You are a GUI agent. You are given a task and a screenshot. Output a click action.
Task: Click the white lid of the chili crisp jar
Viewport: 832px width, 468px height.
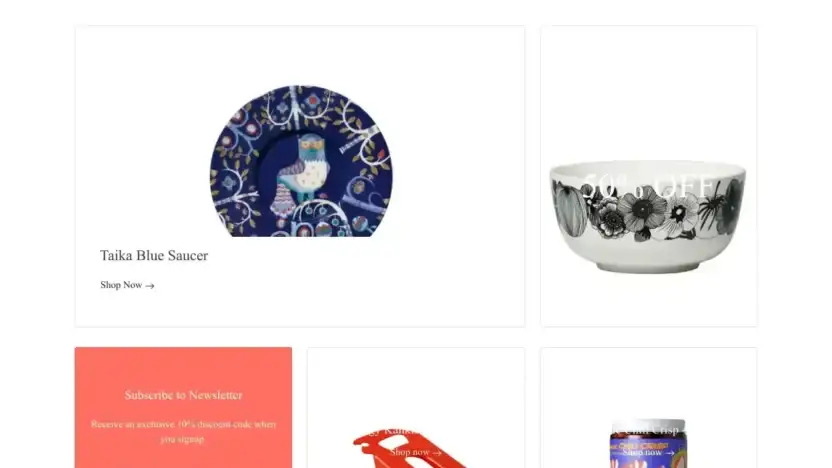(648, 428)
